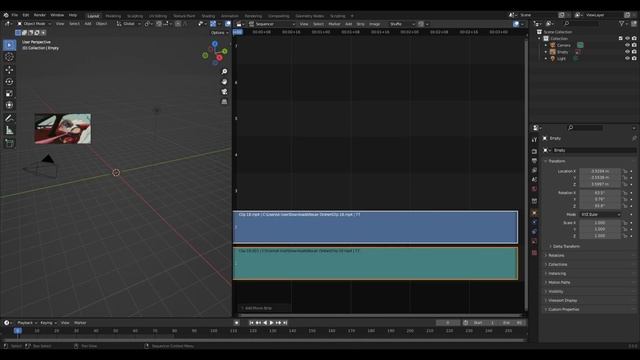Click the Options button in viewport
Screen dimensions: 640x360
click(x=219, y=33)
